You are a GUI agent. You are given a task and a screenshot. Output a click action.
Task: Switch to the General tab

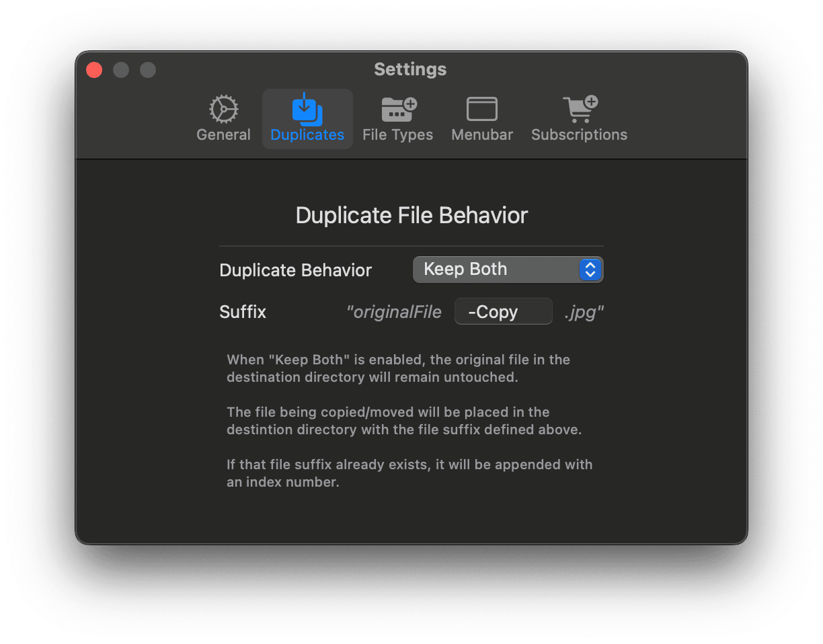[x=223, y=134]
